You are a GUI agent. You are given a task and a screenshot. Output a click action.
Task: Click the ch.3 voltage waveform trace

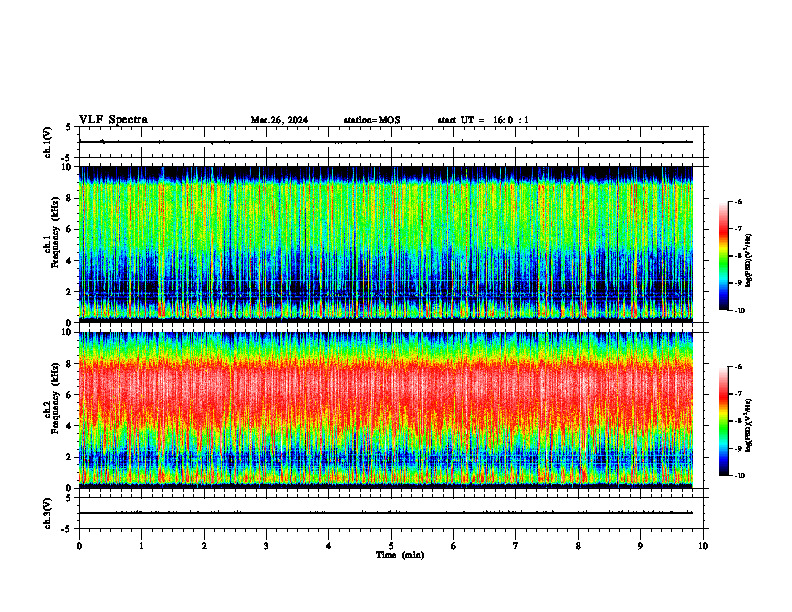coord(386,513)
